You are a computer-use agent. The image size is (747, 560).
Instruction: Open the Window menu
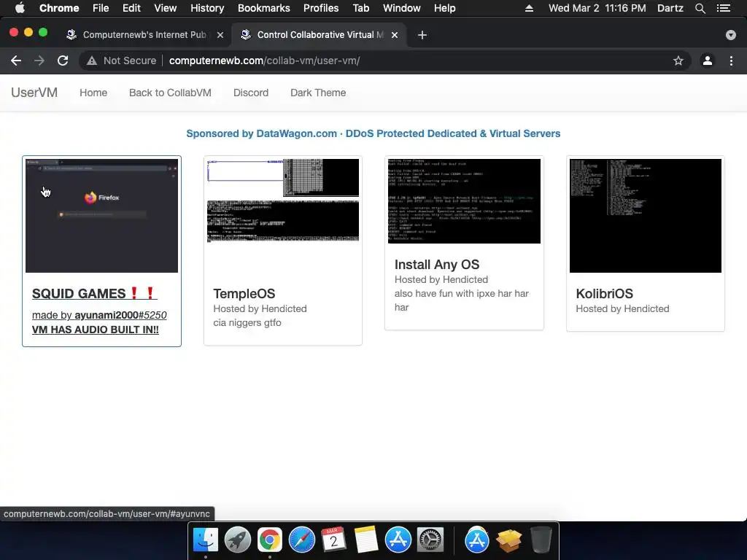tap(402, 8)
